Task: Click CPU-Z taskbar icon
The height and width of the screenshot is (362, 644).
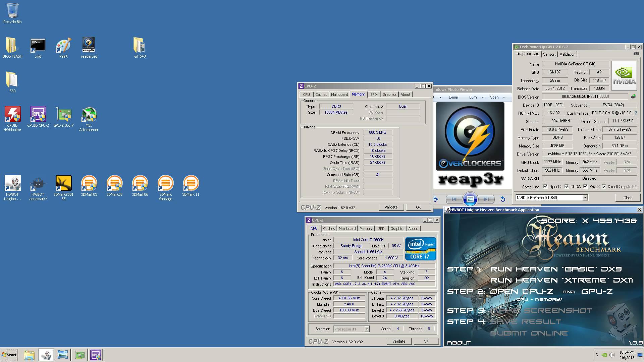Action: tap(96, 355)
